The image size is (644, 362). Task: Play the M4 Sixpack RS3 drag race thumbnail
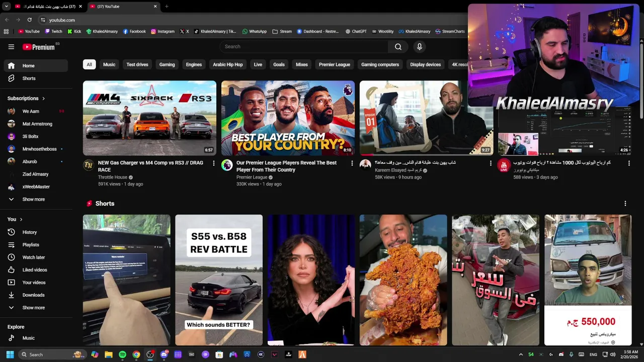click(149, 118)
